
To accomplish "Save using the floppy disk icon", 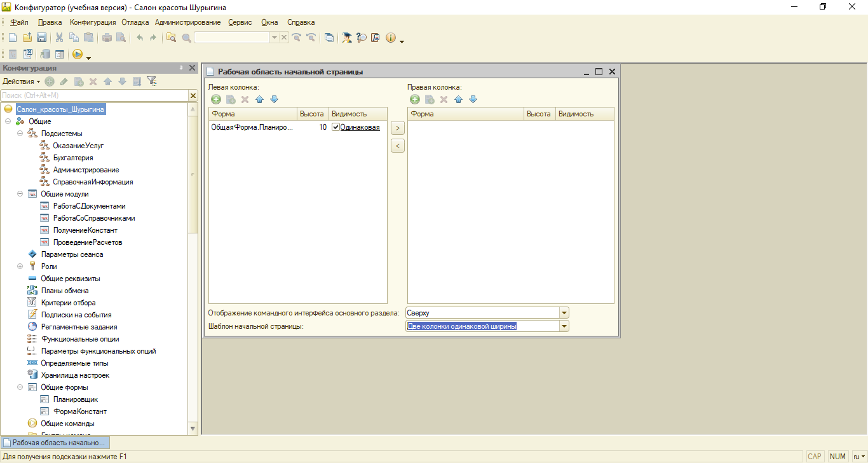I will (x=41, y=38).
